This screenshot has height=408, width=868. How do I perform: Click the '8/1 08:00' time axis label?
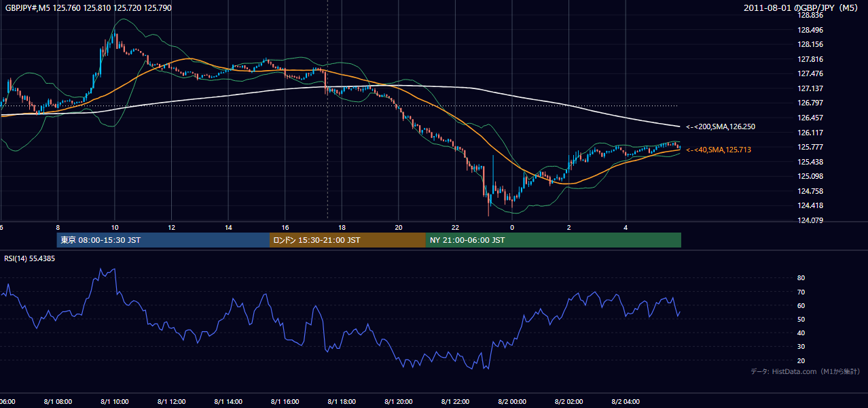pos(58,402)
